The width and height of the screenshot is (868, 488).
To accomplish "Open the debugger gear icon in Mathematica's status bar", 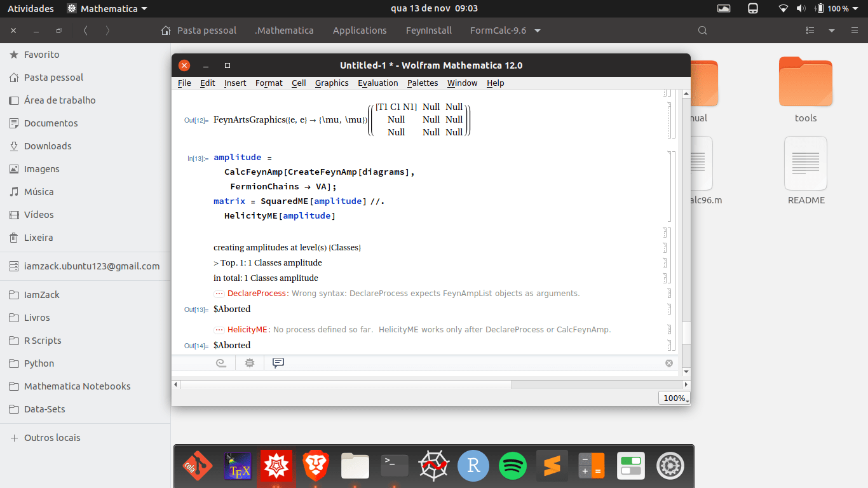I will (249, 363).
